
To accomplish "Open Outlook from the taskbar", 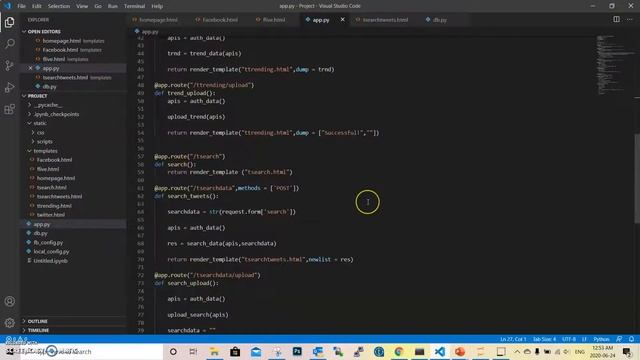I will [318, 351].
